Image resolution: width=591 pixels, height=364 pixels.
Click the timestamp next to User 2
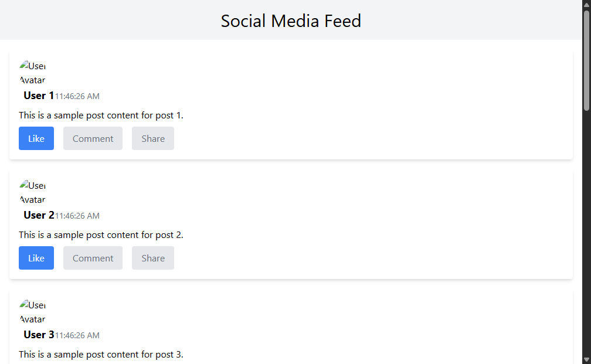click(x=77, y=216)
